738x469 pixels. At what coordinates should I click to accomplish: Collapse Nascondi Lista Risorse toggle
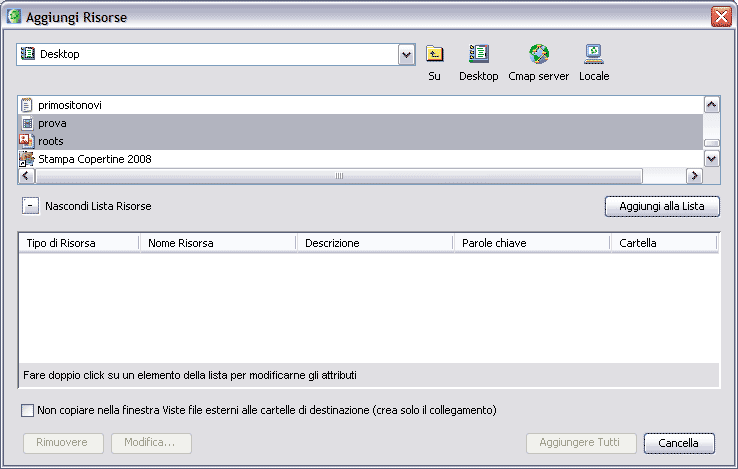click(29, 206)
